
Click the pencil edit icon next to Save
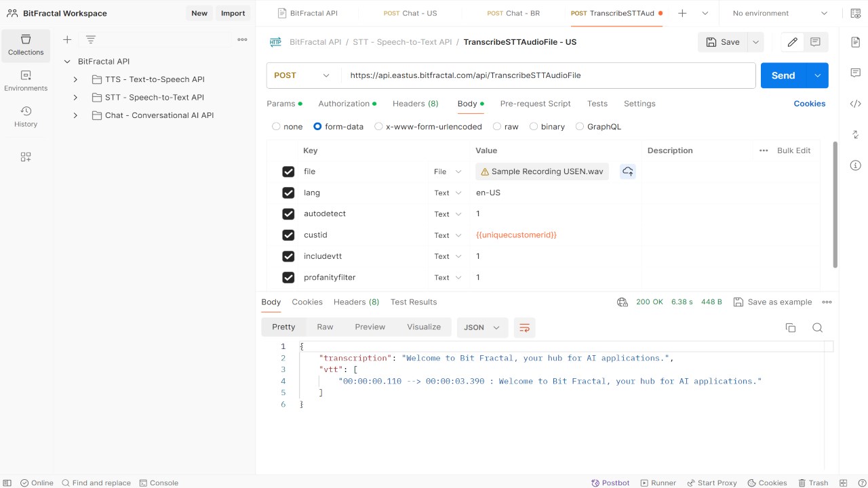pos(792,42)
